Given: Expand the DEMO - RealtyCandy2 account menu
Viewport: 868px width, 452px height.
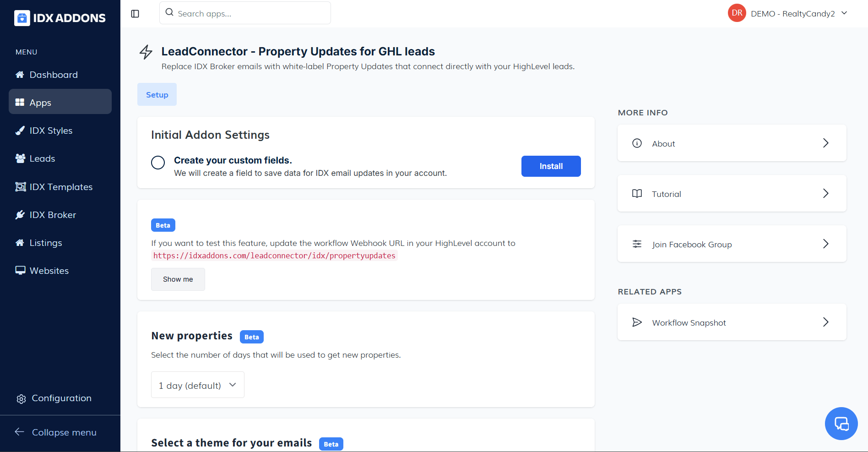Looking at the screenshot, I should click(844, 13).
